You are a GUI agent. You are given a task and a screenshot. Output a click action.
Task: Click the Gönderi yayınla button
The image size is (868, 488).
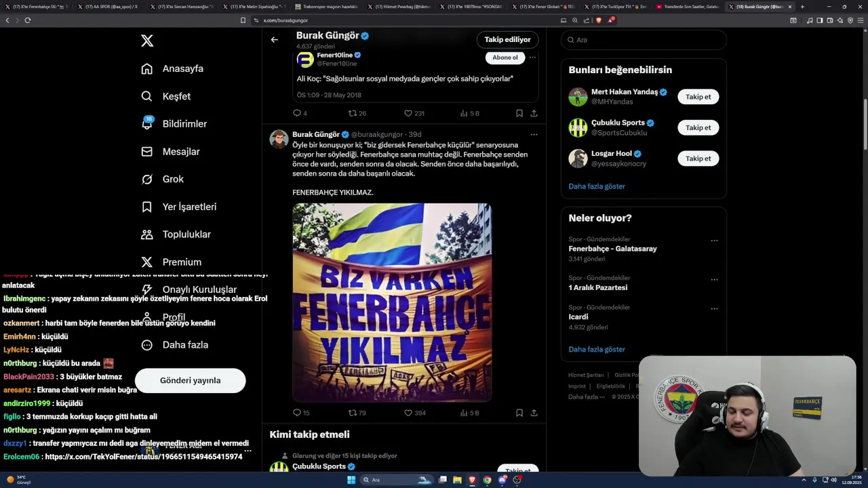pyautogui.click(x=190, y=380)
